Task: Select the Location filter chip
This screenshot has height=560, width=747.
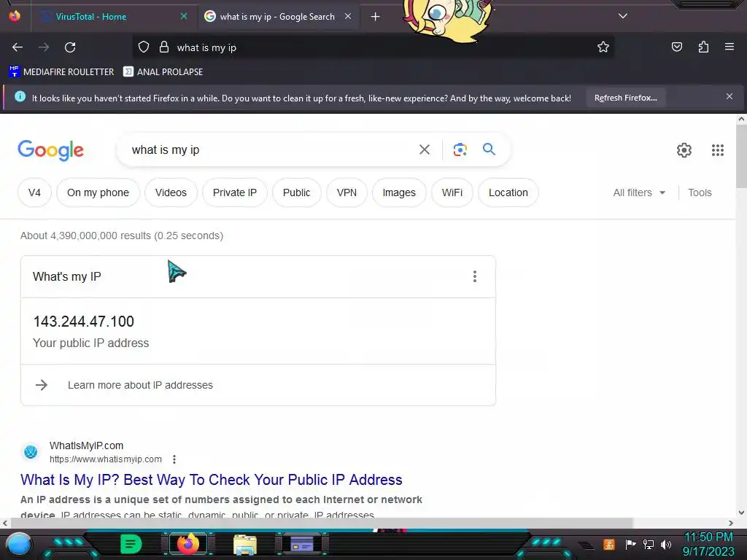Action: click(x=508, y=192)
